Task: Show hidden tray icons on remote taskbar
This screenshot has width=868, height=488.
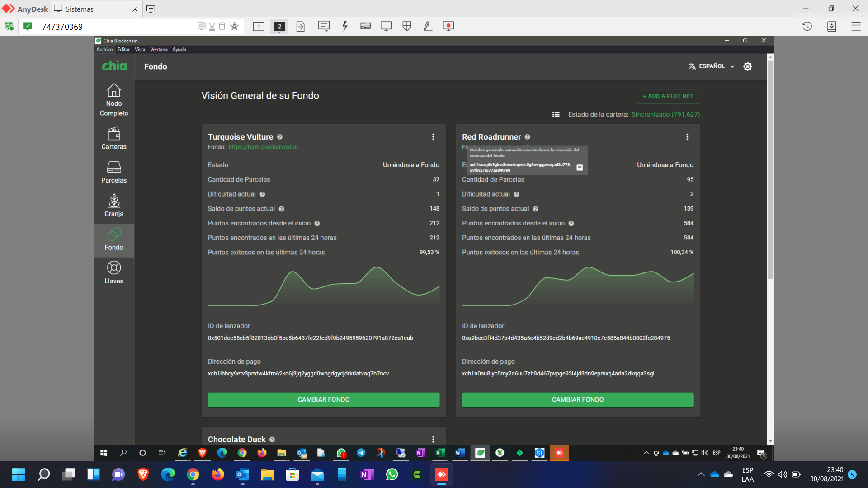Action: tap(646, 453)
